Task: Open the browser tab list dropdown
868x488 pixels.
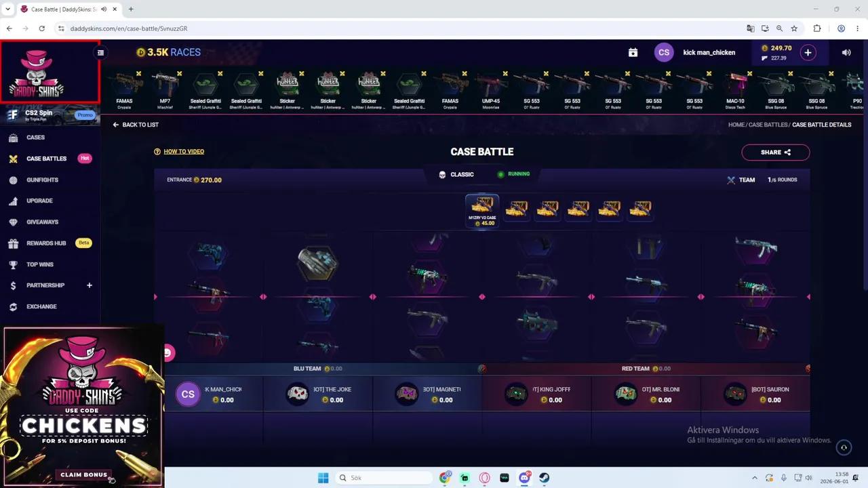Action: pos(8,9)
